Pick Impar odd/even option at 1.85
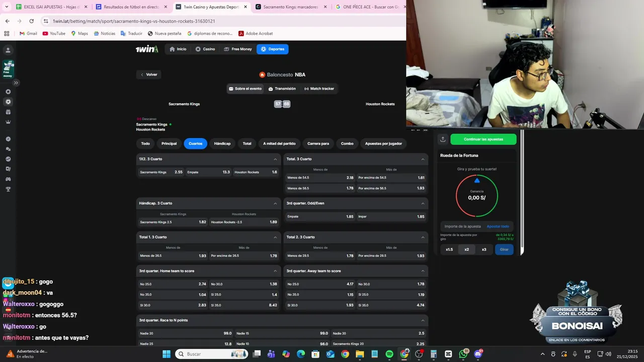Screen dimensions: 644x362 coord(391,216)
